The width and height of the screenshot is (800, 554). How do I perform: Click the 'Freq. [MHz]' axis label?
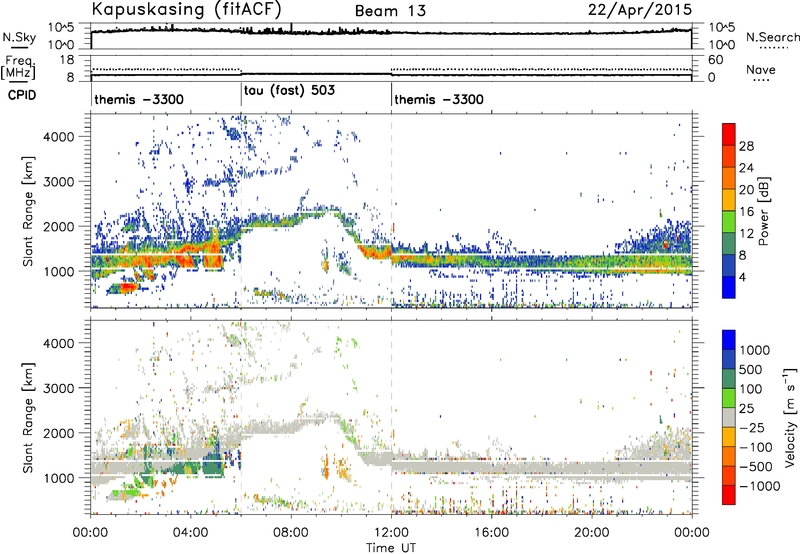pyautogui.click(x=19, y=67)
